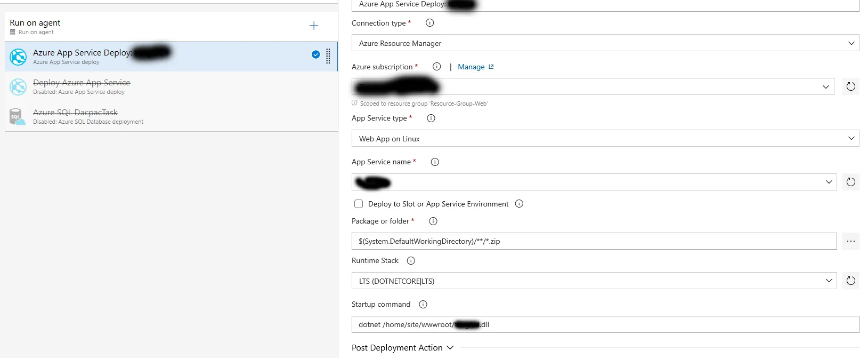Show info for Package or folder
Image resolution: width=868 pixels, height=358 pixels.
point(433,221)
